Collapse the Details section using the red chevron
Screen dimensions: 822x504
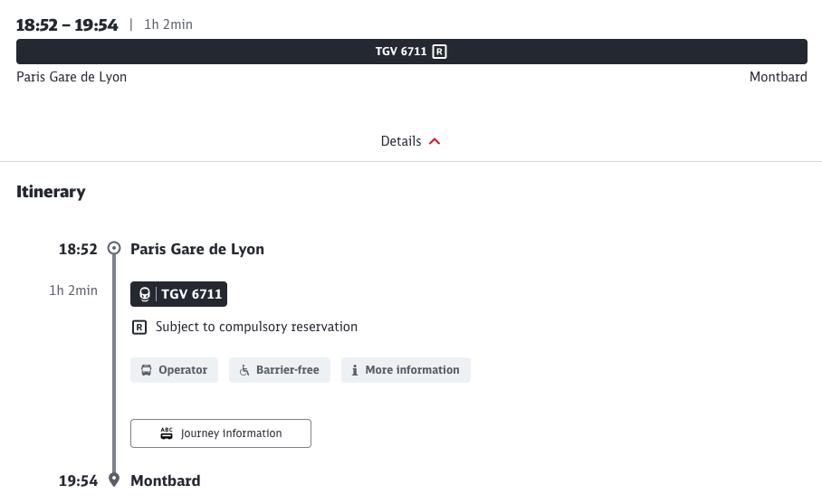tap(435, 141)
